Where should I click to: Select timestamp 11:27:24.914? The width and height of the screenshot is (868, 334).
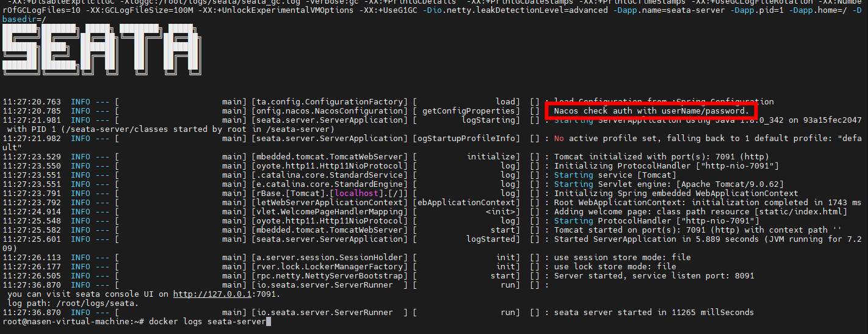tap(32, 212)
